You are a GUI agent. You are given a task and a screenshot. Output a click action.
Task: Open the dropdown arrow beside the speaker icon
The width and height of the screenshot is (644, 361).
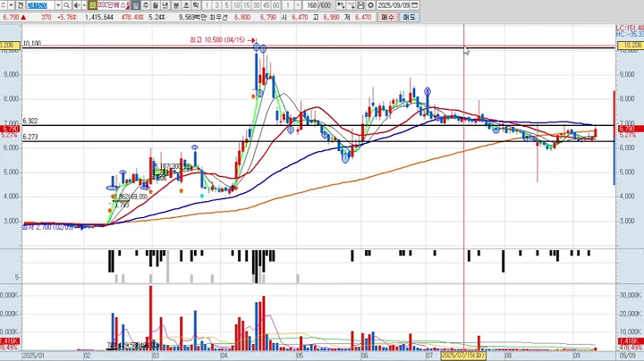point(84,5)
